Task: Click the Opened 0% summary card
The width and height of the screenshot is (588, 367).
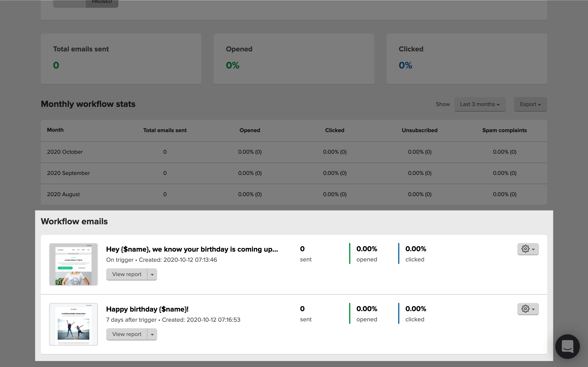Action: (294, 59)
